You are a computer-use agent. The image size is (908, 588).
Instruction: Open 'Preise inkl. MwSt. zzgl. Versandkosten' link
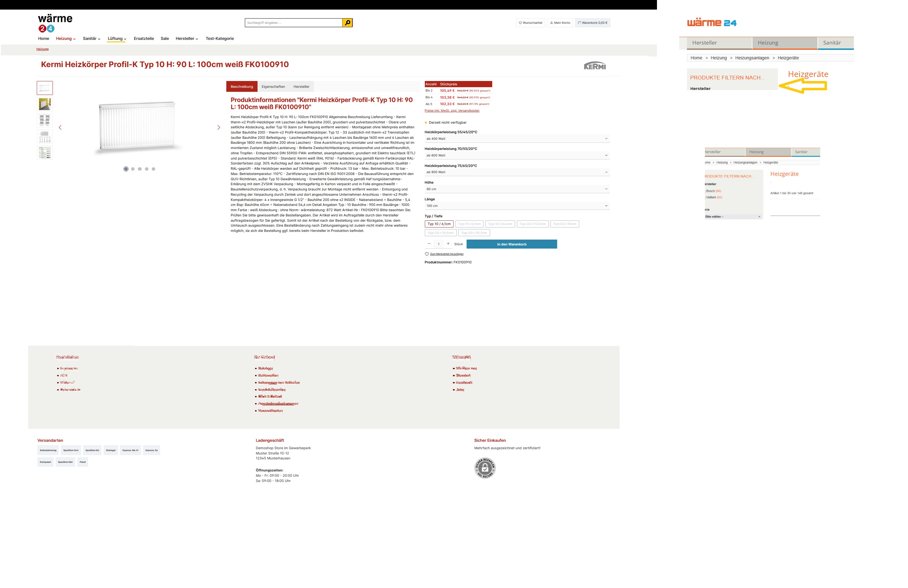coord(452,111)
